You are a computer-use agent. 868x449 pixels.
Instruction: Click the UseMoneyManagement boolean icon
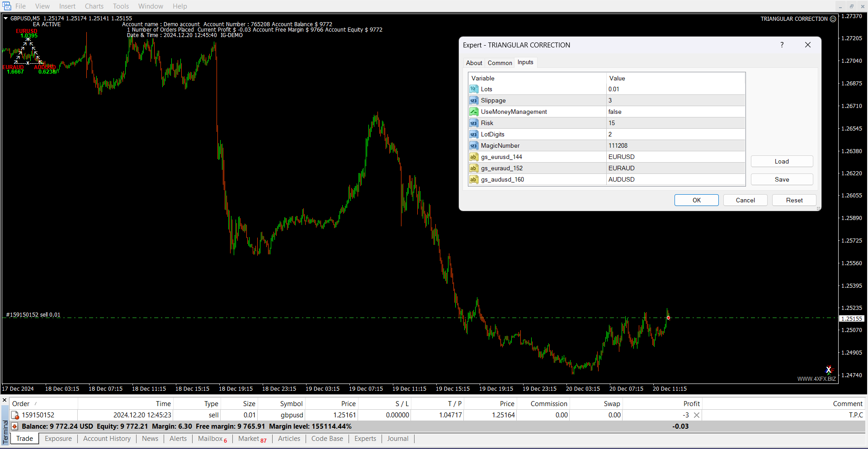(473, 112)
